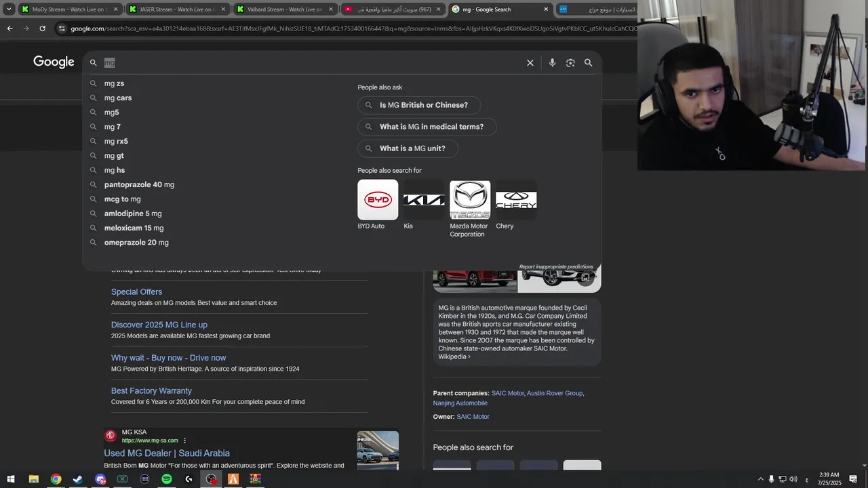The height and width of the screenshot is (488, 868).
Task: Open three-dot menu beside mg-sa.com
Action: click(184, 441)
